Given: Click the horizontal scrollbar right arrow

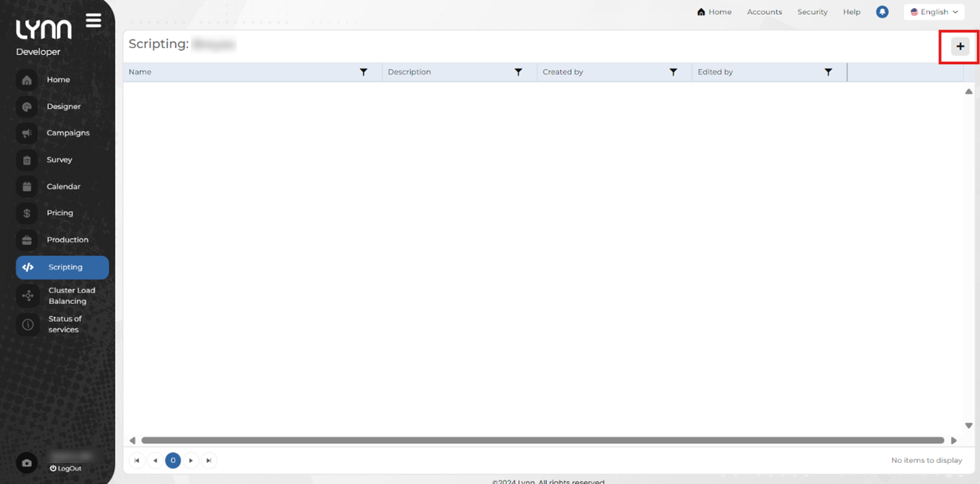Looking at the screenshot, I should click(954, 441).
